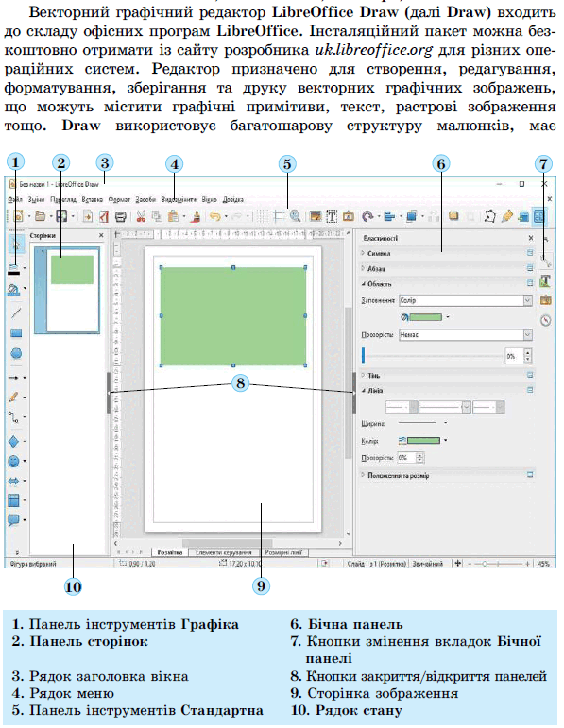564x728 pixels.
Task: Open the Navigator tab of the sidebar
Action: click(x=546, y=320)
